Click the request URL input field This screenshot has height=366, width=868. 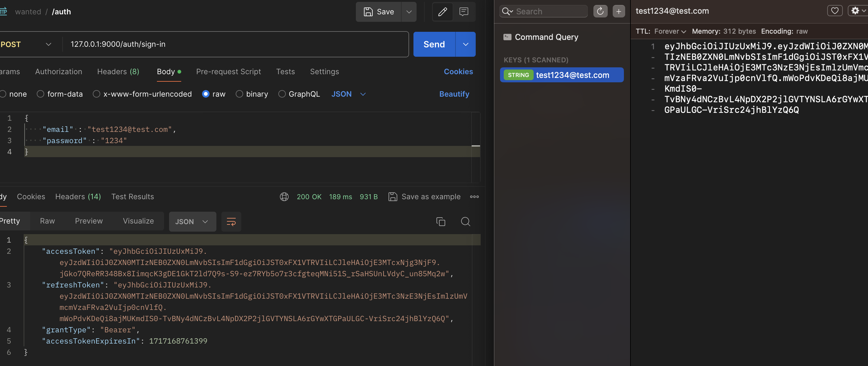click(236, 44)
